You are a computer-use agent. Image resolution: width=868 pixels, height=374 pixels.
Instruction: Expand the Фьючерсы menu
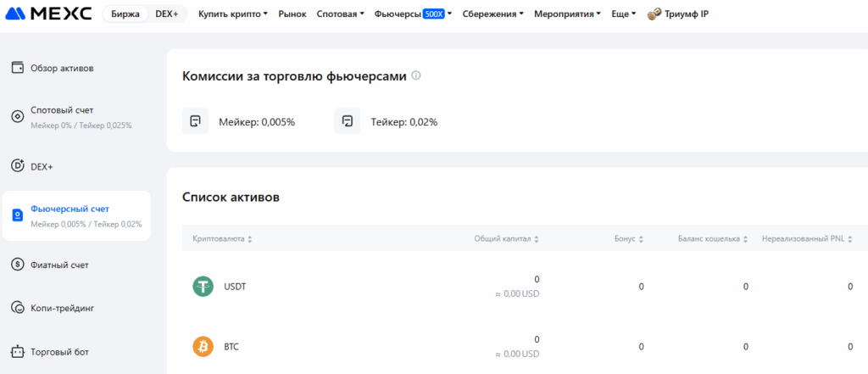413,14
